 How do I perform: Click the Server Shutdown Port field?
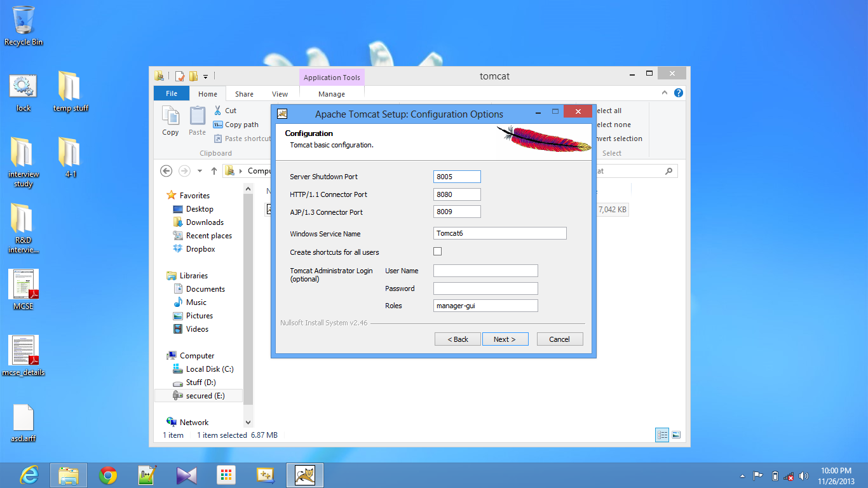[x=457, y=177]
